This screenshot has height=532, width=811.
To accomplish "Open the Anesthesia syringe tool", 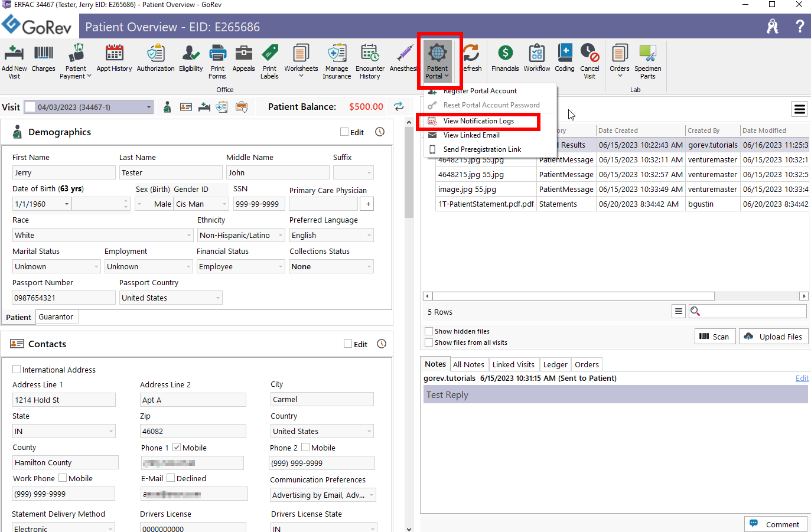I will [403, 58].
